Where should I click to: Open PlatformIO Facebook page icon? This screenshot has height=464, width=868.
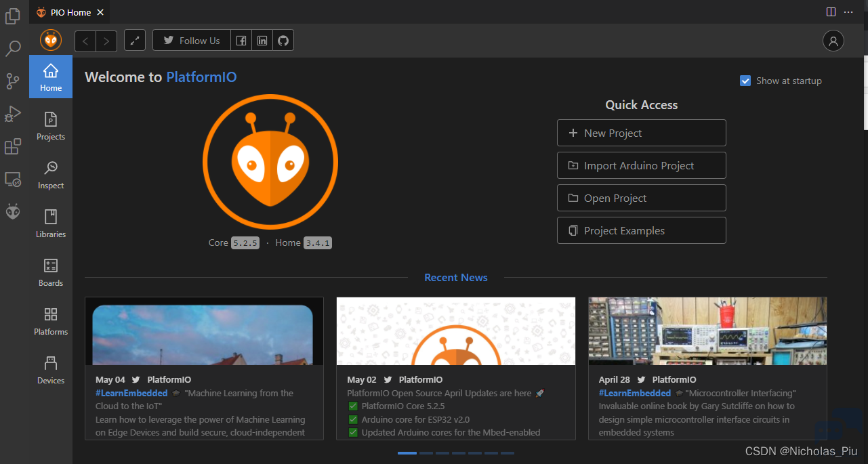241,41
